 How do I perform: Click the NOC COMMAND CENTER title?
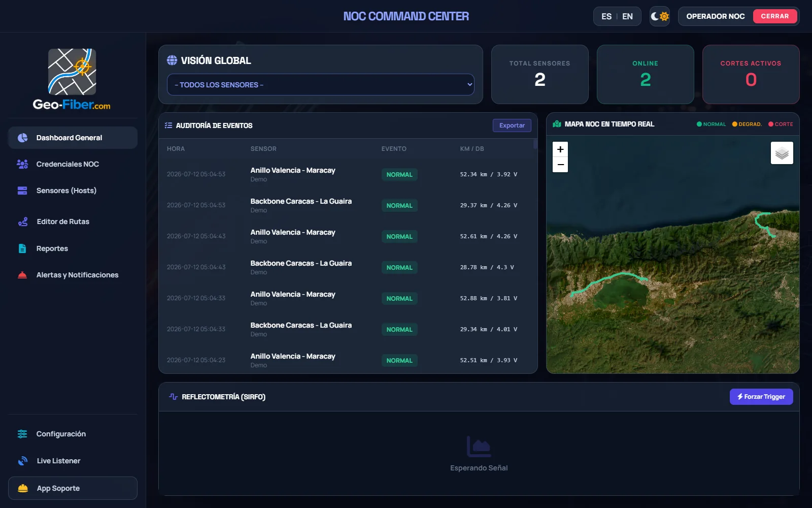tap(406, 16)
